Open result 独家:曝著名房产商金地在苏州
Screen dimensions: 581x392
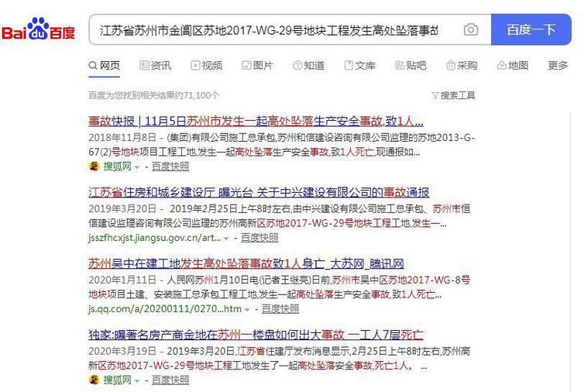point(256,335)
